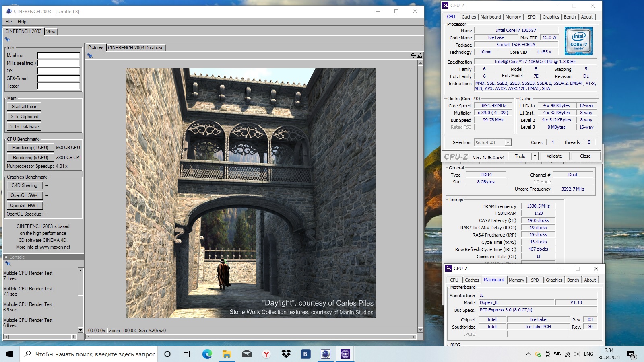Click the triangle icon above the picture scrollbar
Screen dimensions: 644x362
(x=420, y=56)
